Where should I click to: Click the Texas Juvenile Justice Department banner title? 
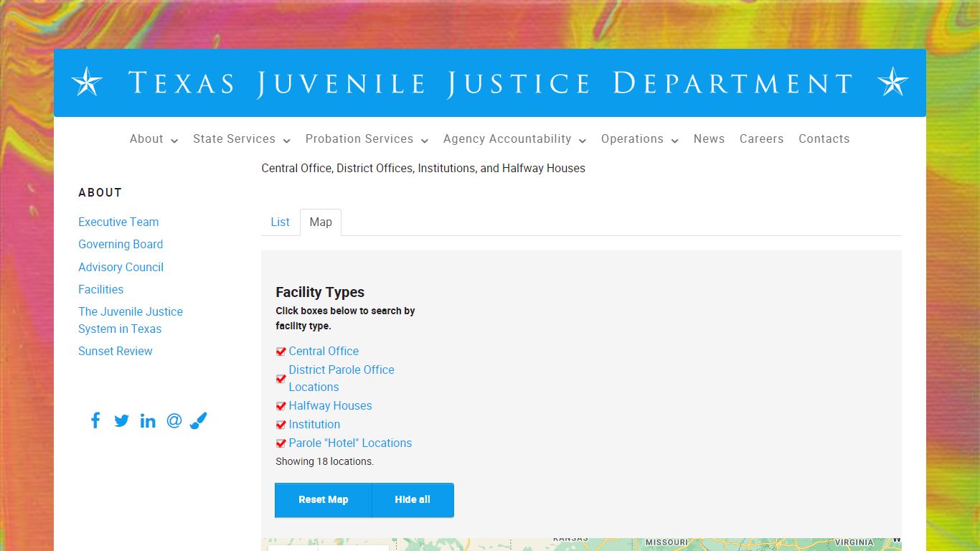[x=490, y=83]
